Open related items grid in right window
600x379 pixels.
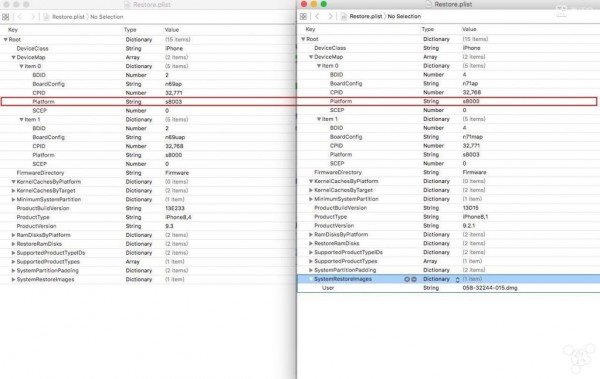(303, 16)
